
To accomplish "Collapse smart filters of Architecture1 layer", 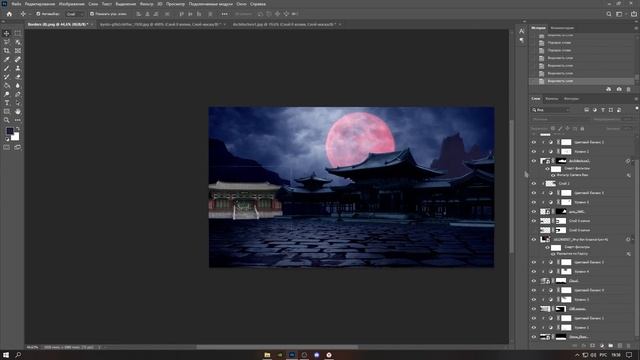I will point(632,161).
